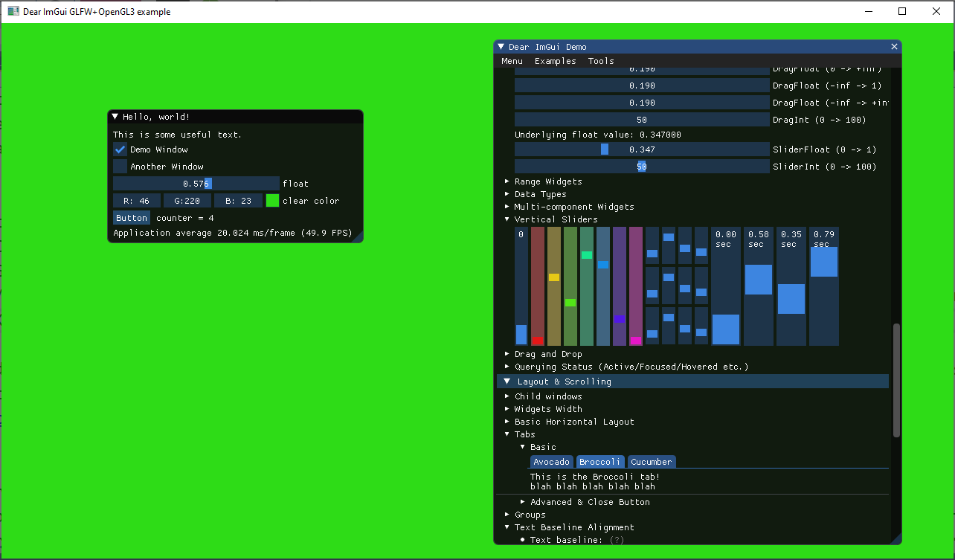
Task: Click the DragFloat (-inf -> 1) field
Action: [x=642, y=86]
